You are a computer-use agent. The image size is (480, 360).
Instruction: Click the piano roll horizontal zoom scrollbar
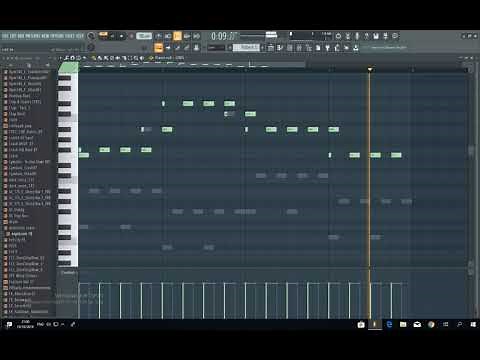coord(193,65)
